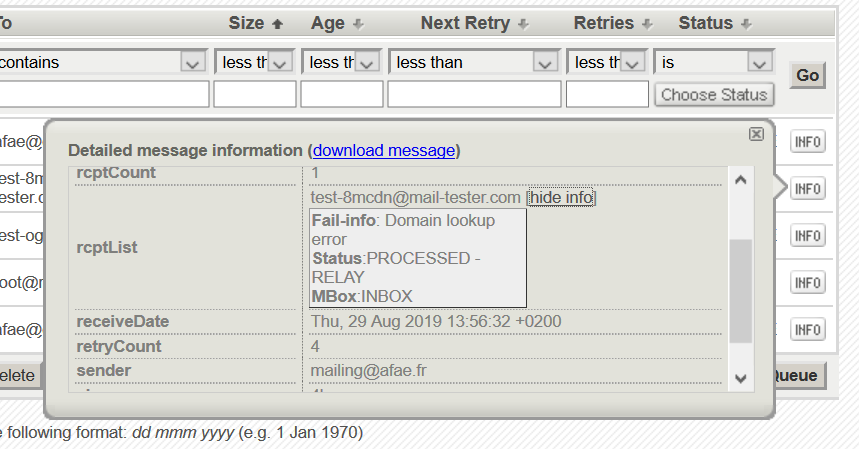Viewport: 859px width, 449px height.
Task: Click hide info next to recipient address
Action: [x=561, y=198]
